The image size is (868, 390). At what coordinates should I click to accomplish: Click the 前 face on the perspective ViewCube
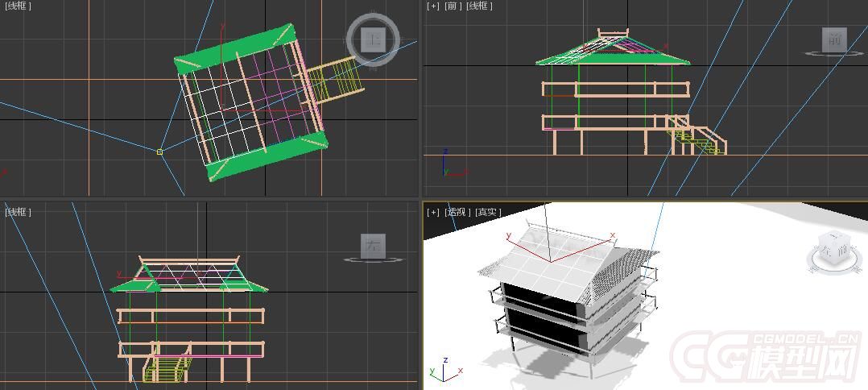coord(842,250)
